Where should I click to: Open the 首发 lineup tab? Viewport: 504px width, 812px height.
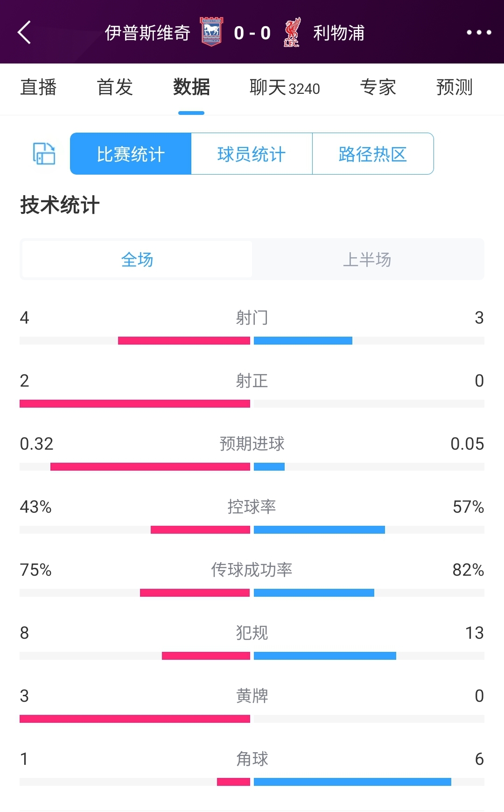pyautogui.click(x=115, y=87)
